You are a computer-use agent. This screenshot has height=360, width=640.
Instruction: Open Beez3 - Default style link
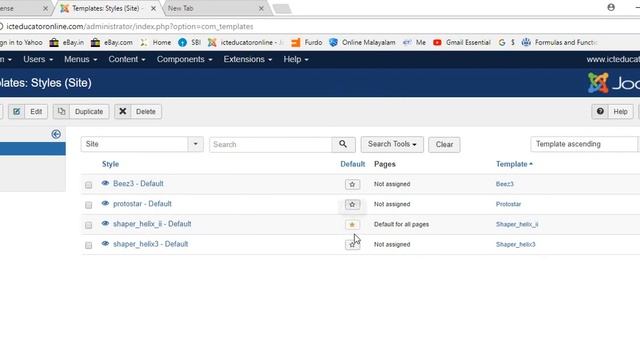coord(138,184)
